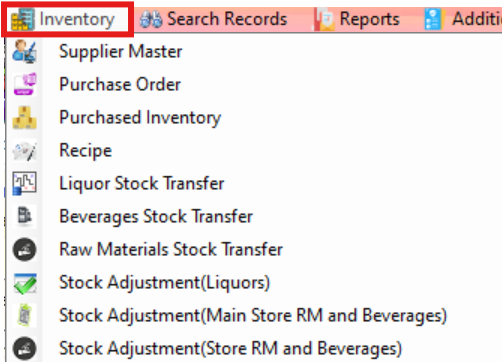The height and width of the screenshot is (362, 502).
Task: Click the Stock Adjustment(Main Store) icon
Action: (x=24, y=315)
